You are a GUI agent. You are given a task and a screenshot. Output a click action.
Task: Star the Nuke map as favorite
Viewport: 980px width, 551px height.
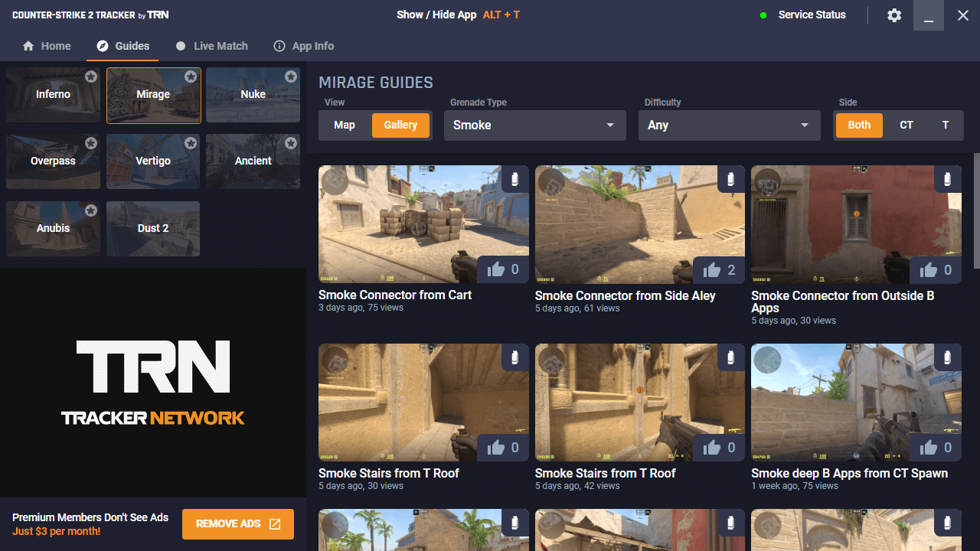pos(291,77)
